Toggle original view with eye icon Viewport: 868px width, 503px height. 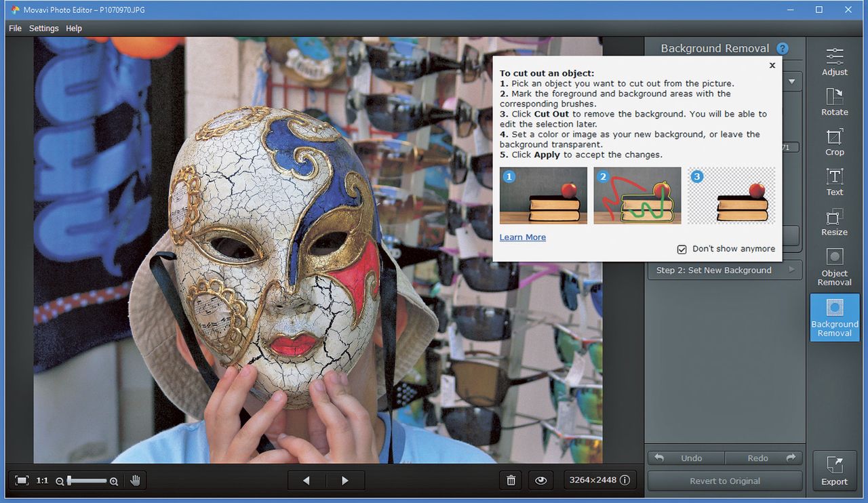point(540,481)
